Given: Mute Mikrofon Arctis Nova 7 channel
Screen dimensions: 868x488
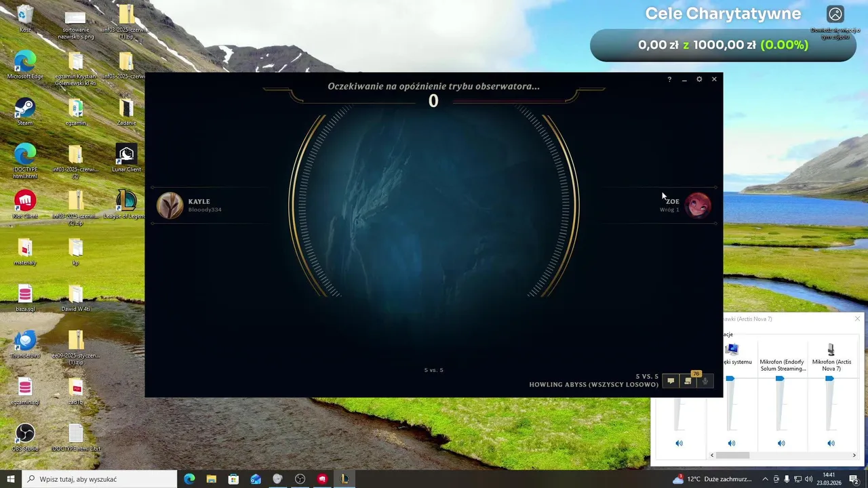Looking at the screenshot, I should [831, 443].
